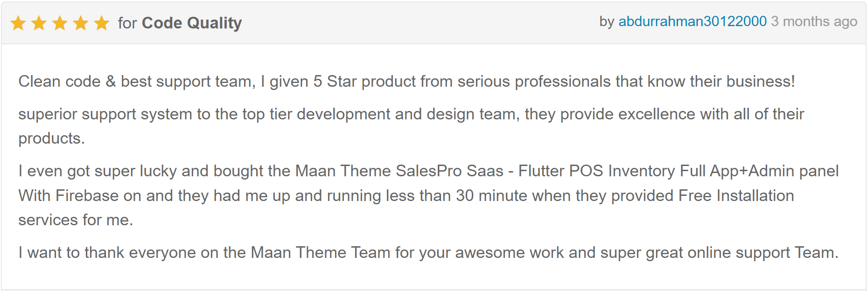Click the standalone word 'products.'
Viewport: 868px width, 291px height.
(51, 139)
